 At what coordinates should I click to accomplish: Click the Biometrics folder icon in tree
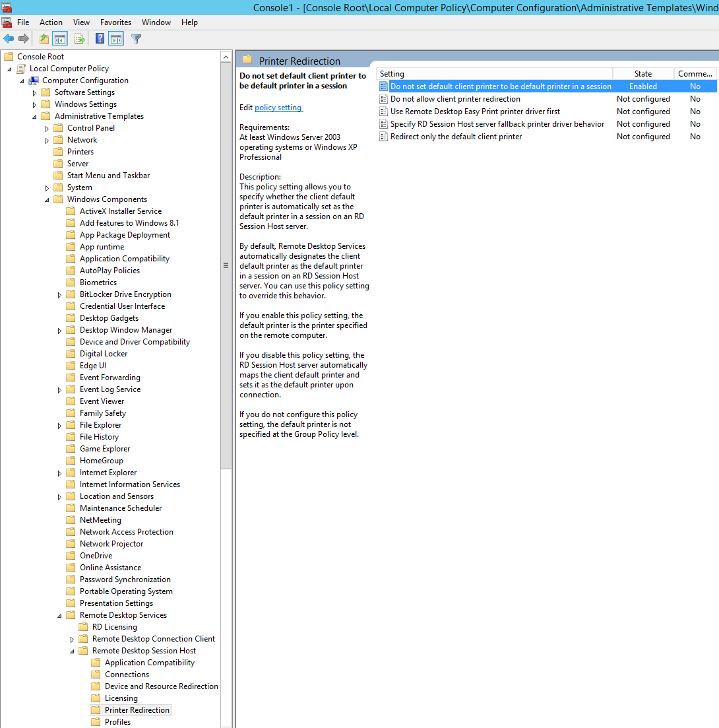71,282
